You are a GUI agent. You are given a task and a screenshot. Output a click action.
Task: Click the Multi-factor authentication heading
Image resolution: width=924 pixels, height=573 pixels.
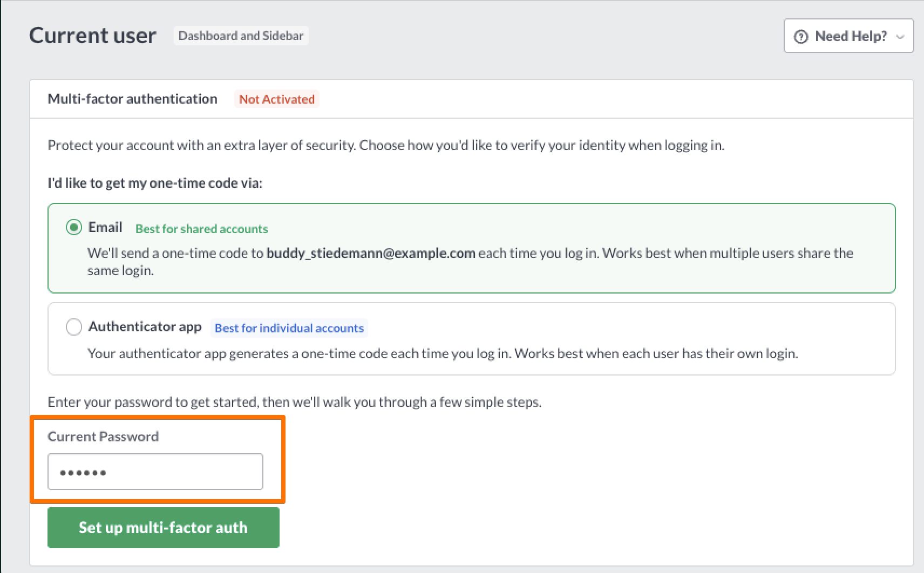[132, 99]
